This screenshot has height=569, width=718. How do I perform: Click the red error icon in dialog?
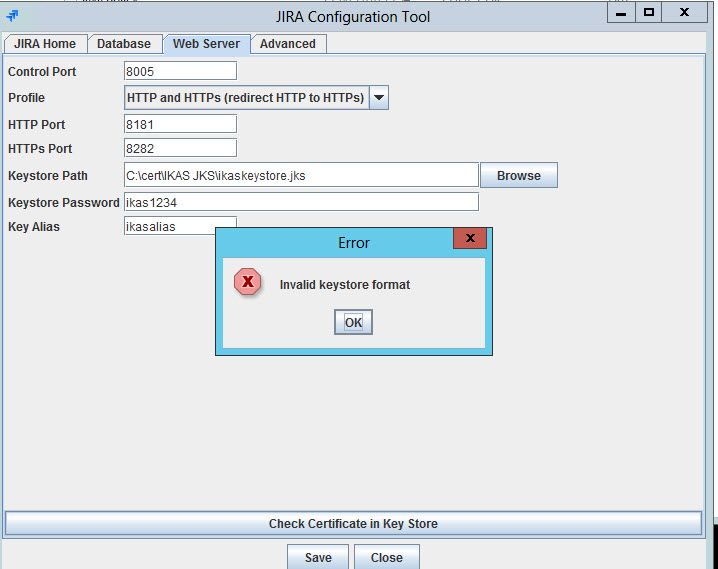[248, 282]
